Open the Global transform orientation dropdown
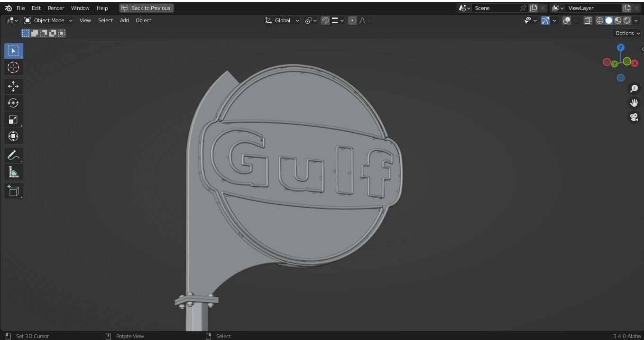The width and height of the screenshot is (644, 340). tap(282, 20)
